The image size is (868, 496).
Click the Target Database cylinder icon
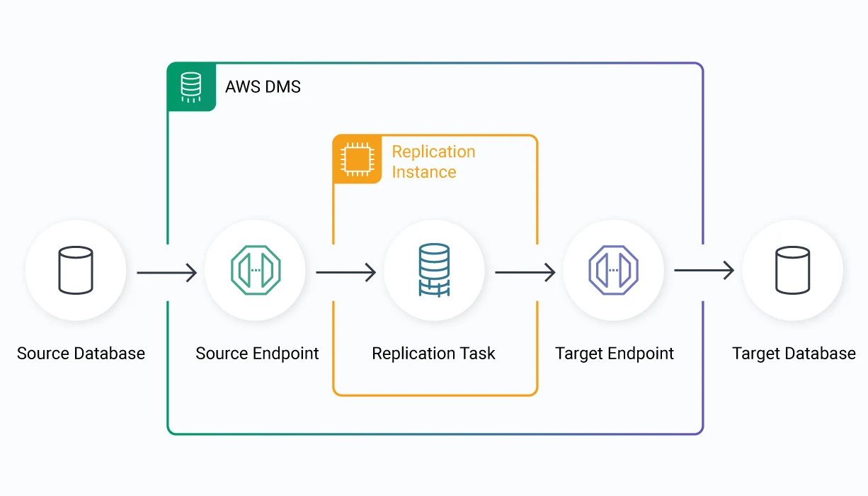pyautogui.click(x=793, y=270)
